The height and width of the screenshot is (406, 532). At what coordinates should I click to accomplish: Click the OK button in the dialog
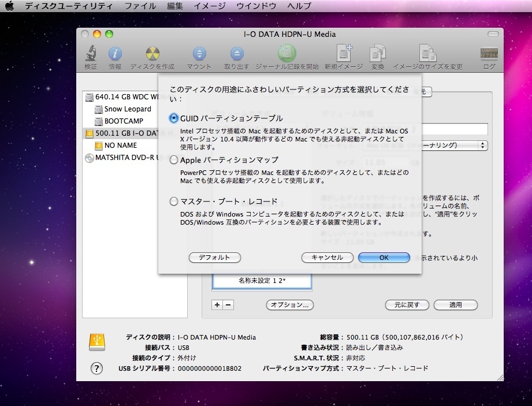pos(384,258)
